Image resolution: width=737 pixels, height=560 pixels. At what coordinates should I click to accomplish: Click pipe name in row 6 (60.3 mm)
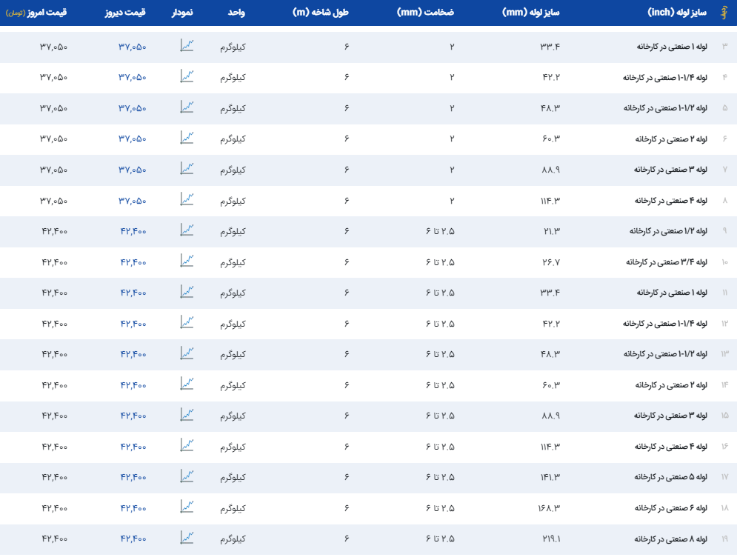tap(671, 139)
